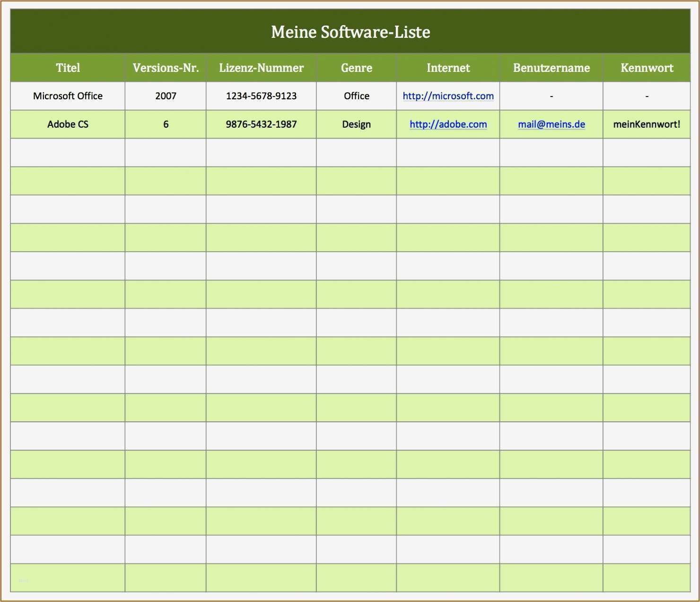Select the license number 1234-5678-9123
This screenshot has width=700, height=602.
click(x=261, y=96)
